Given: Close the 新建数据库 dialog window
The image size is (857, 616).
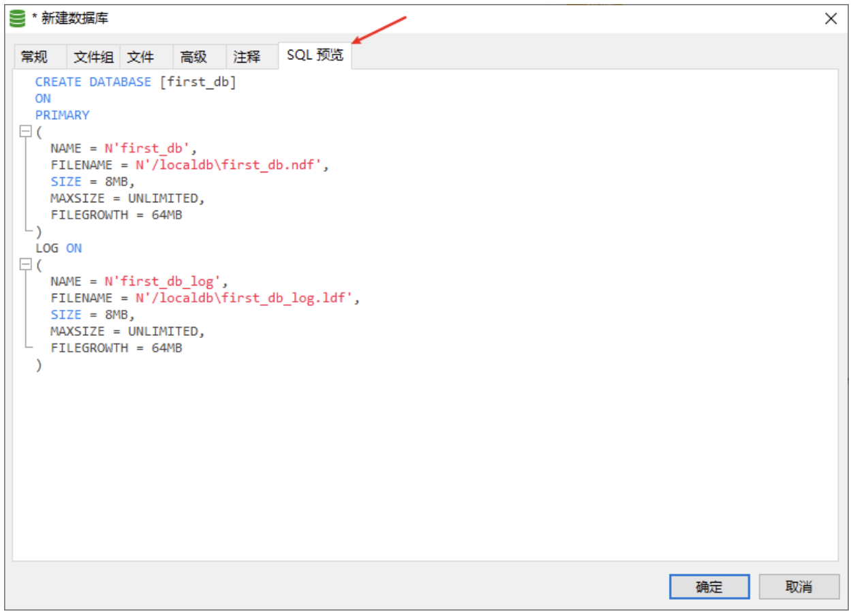Looking at the screenshot, I should 830,19.
